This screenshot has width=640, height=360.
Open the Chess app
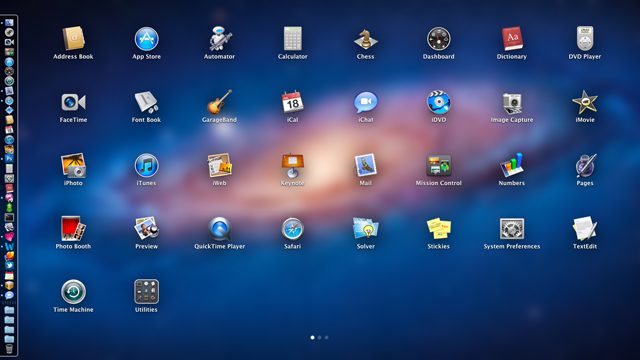[365, 39]
